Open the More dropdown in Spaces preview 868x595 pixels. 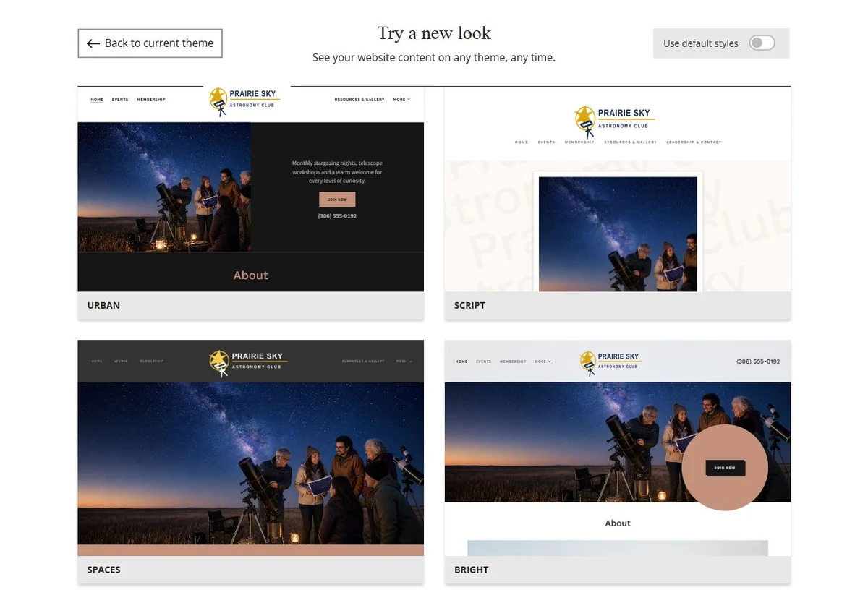pos(404,361)
